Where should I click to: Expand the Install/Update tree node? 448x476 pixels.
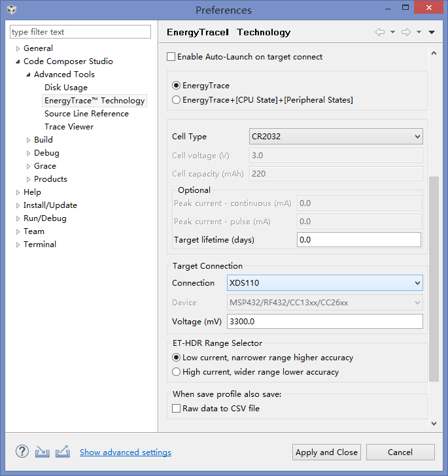pyautogui.click(x=18, y=205)
